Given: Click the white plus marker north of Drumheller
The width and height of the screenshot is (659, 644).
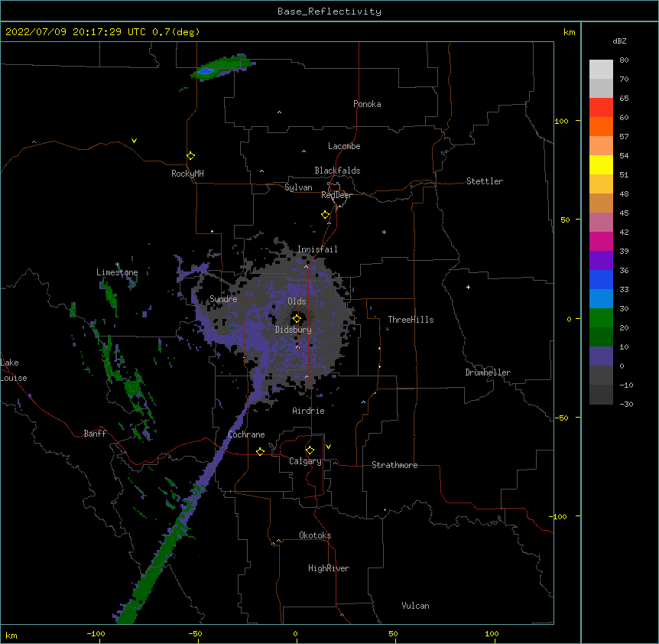Looking at the screenshot, I should tap(468, 287).
